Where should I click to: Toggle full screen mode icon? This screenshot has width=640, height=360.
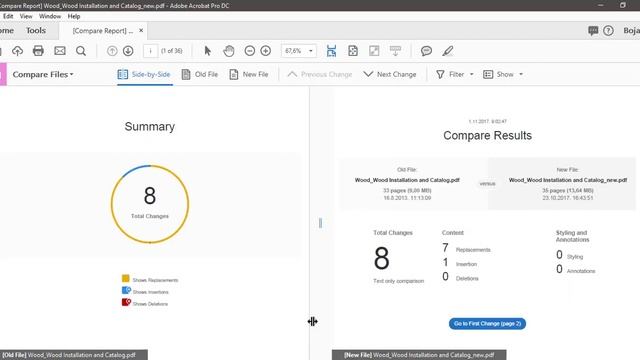[374, 51]
